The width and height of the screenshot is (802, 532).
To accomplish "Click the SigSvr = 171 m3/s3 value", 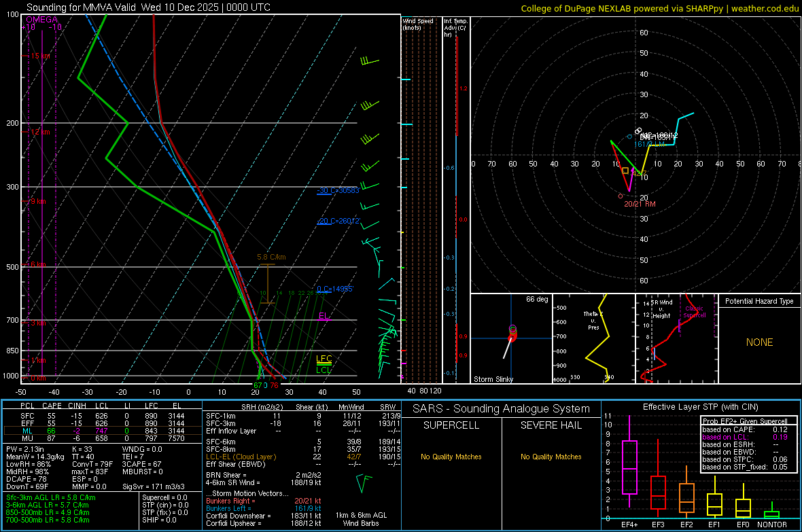I will [x=154, y=486].
